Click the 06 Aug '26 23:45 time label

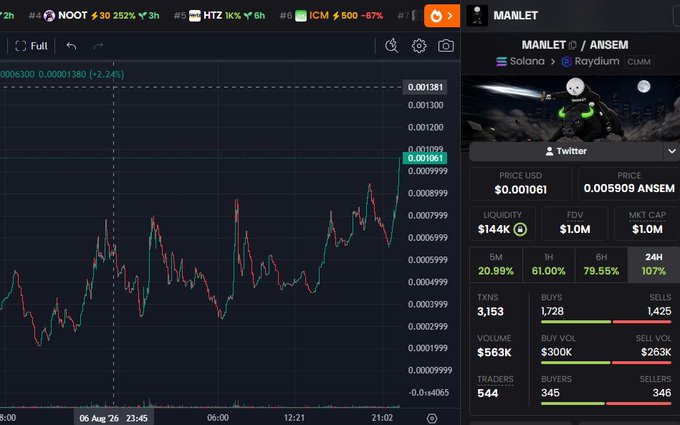[x=114, y=418]
